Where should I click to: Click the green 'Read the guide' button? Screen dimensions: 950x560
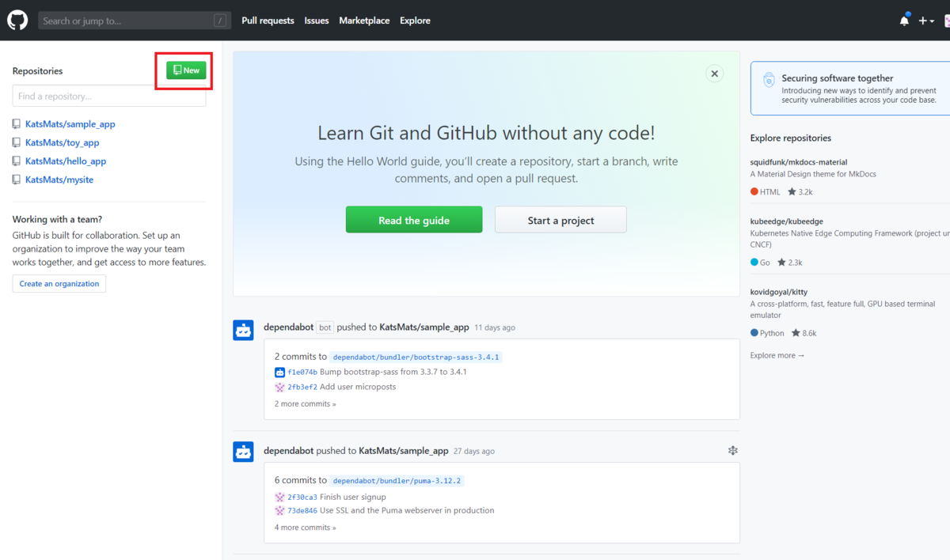tap(414, 220)
